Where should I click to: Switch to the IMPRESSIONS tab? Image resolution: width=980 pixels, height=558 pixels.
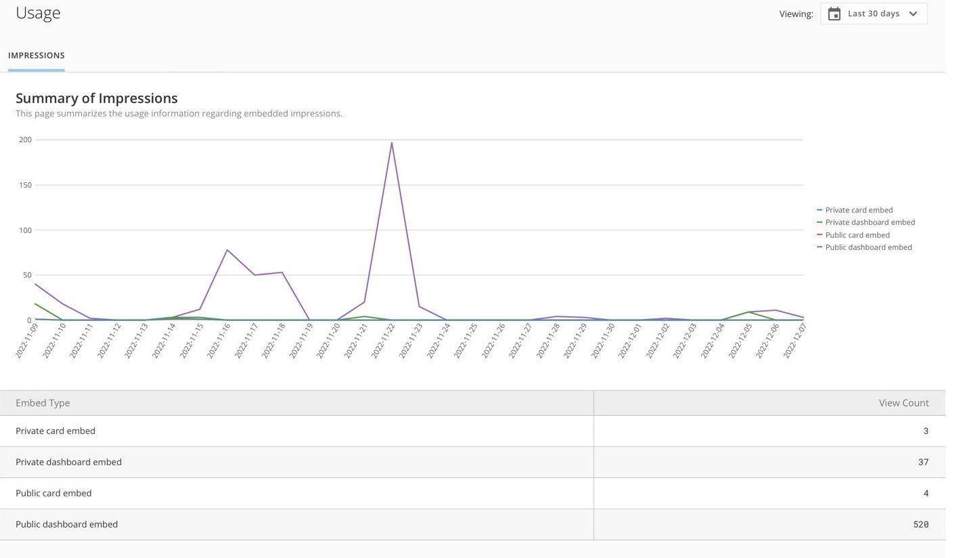click(37, 56)
